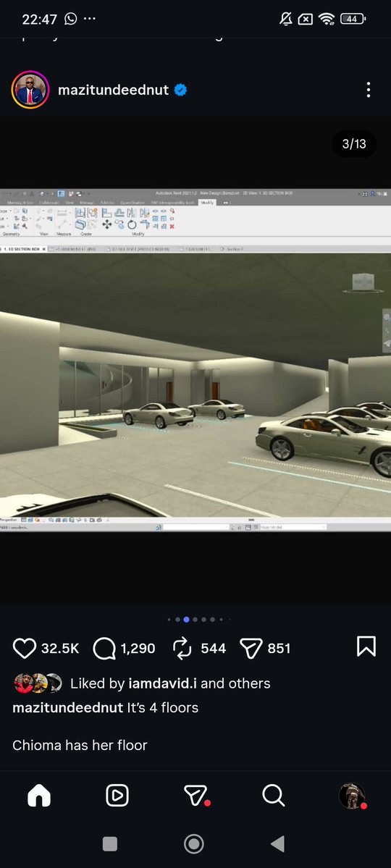Tap the Revit parking garage post image
The image size is (391, 868).
[195, 361]
